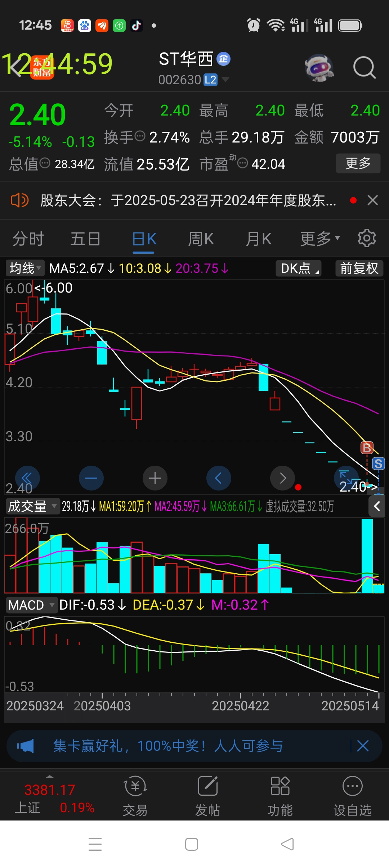
Task: Tap the Android recent apps button
Action: point(95,844)
